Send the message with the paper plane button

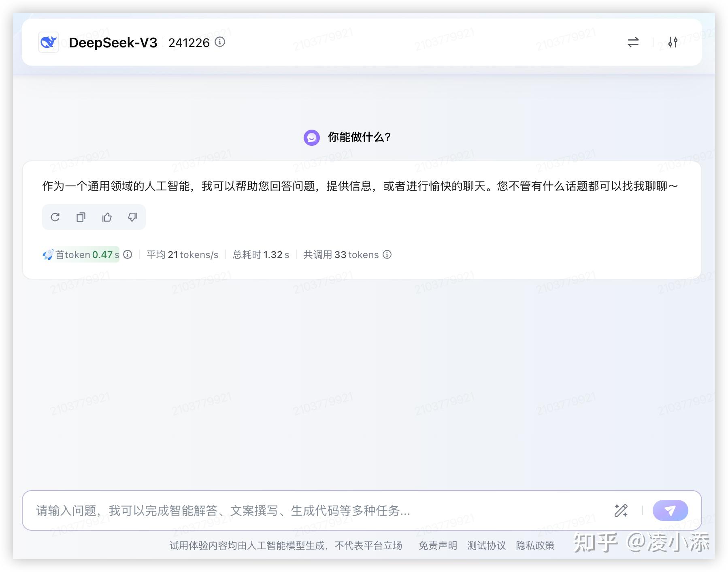(x=670, y=510)
